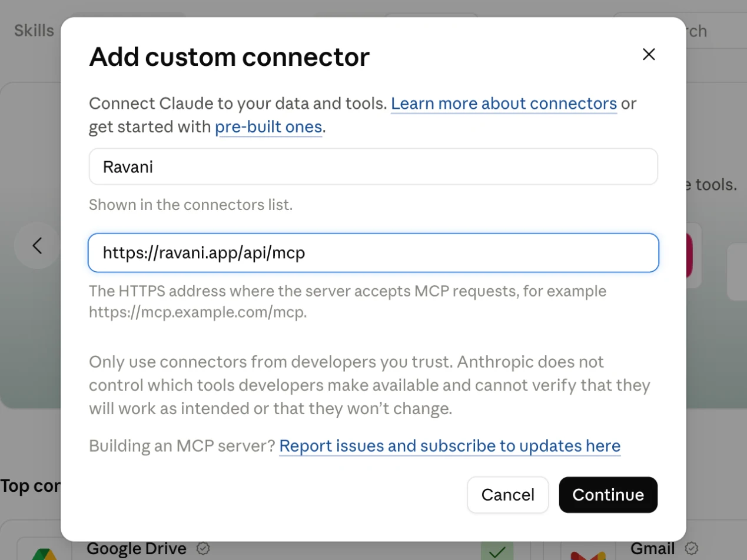
Task: Focus the connector name field containing Ravani
Action: (373, 166)
